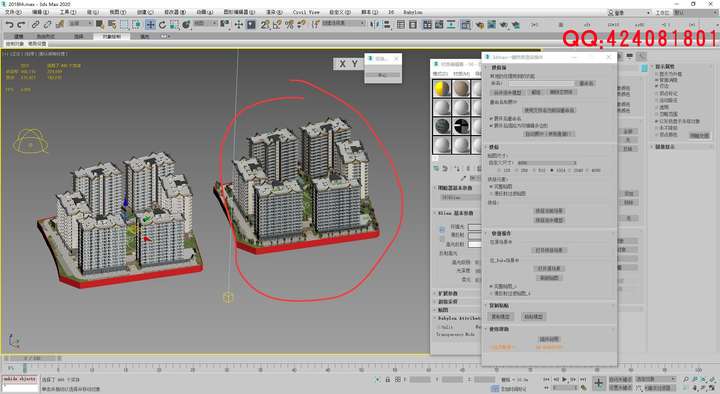The width and height of the screenshot is (720, 394).
Task: Toggle the Window/Crossing selection icon
Action: point(137,24)
